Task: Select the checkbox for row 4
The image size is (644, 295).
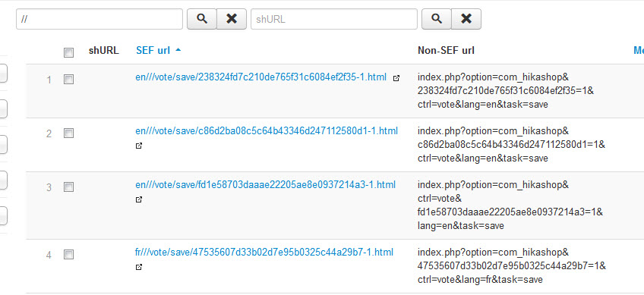Action: (68, 254)
